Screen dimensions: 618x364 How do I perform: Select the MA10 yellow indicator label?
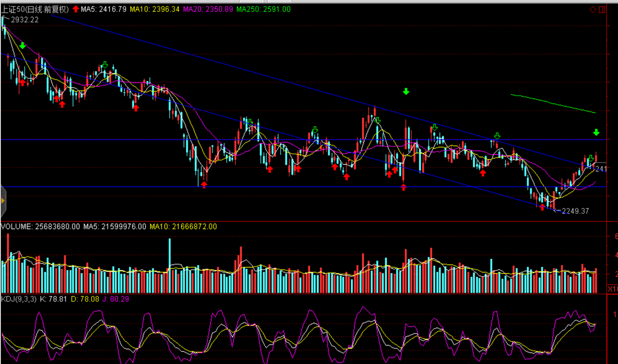coord(154,9)
